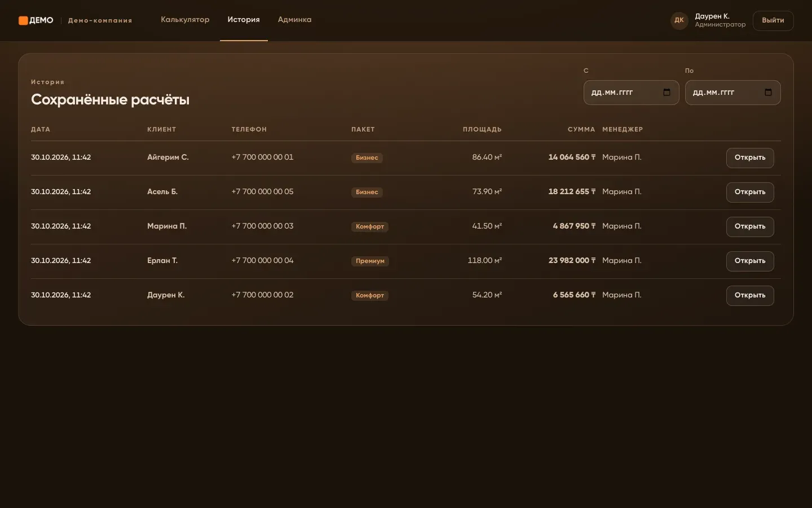Set the start date in the С field
Screen dimensions: 812x508
pos(631,93)
